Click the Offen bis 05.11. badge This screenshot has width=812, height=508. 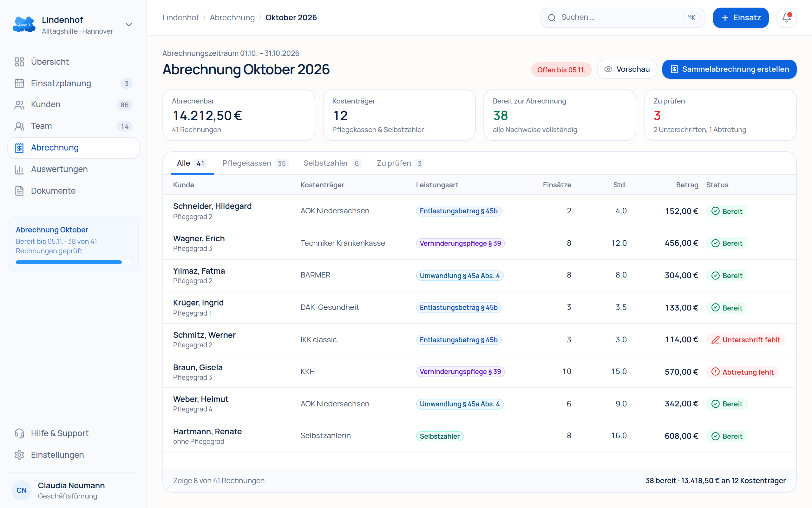561,70
